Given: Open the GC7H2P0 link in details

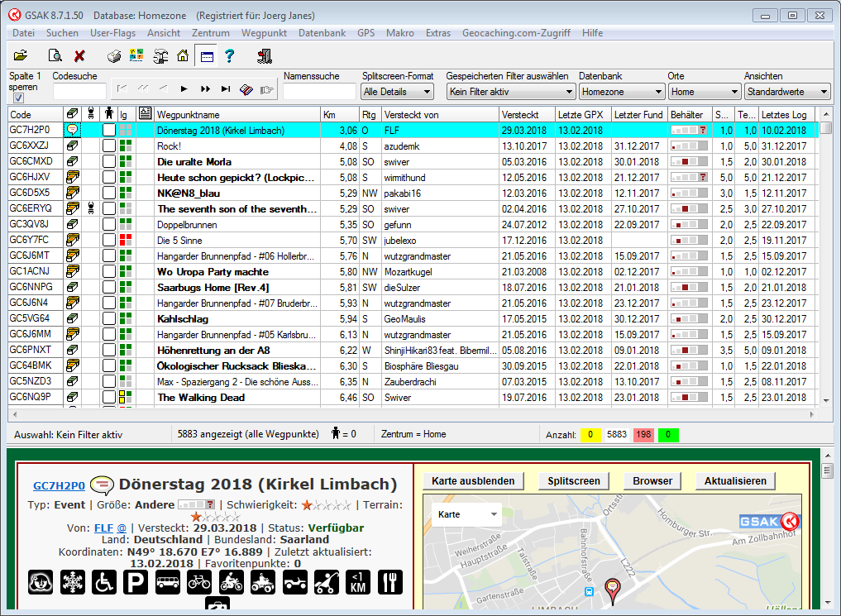Looking at the screenshot, I should (59, 485).
